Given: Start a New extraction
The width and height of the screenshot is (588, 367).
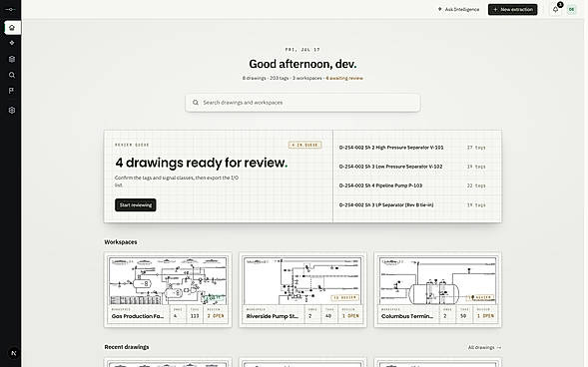Looking at the screenshot, I should click(x=512, y=9).
